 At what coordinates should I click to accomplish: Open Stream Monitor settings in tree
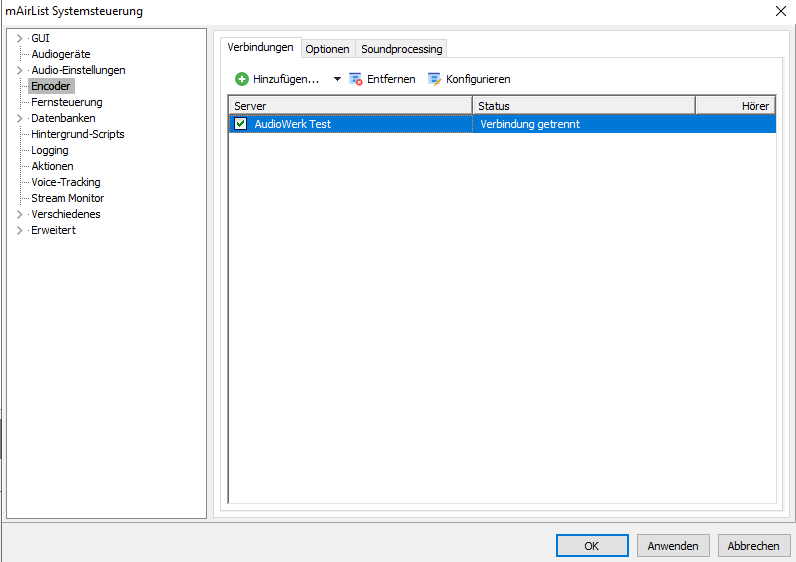[67, 198]
